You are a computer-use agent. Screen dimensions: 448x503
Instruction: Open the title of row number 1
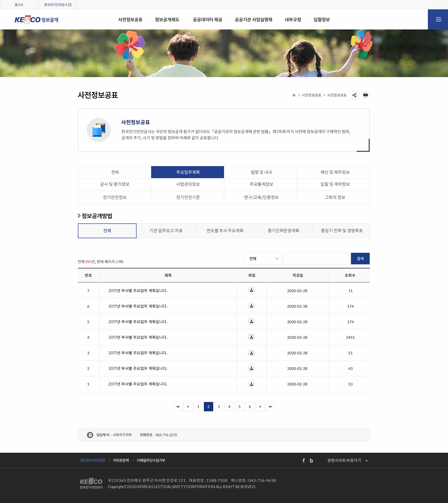pos(138,384)
